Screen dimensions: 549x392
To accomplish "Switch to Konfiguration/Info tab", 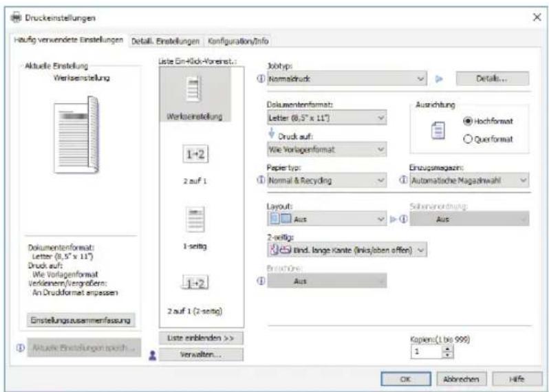I will (238, 41).
